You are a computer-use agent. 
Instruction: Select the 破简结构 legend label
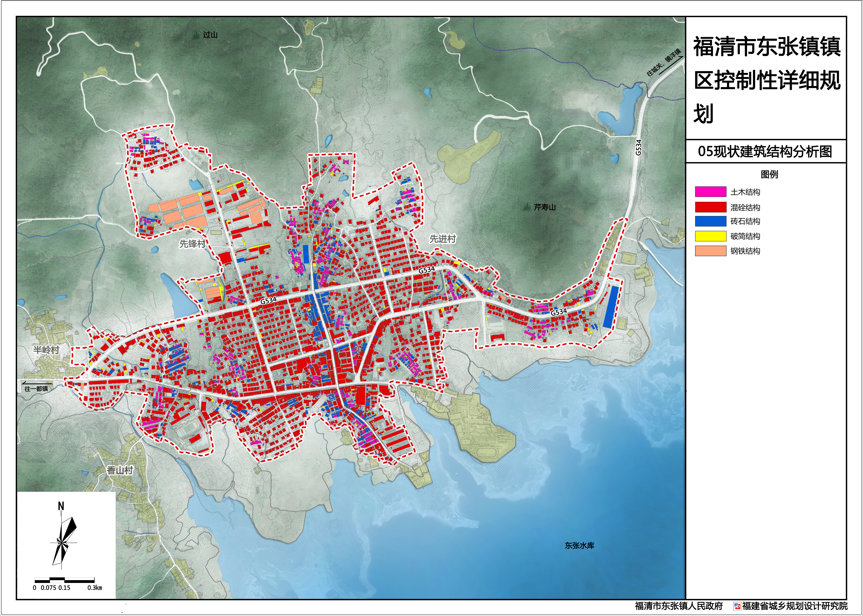point(745,236)
